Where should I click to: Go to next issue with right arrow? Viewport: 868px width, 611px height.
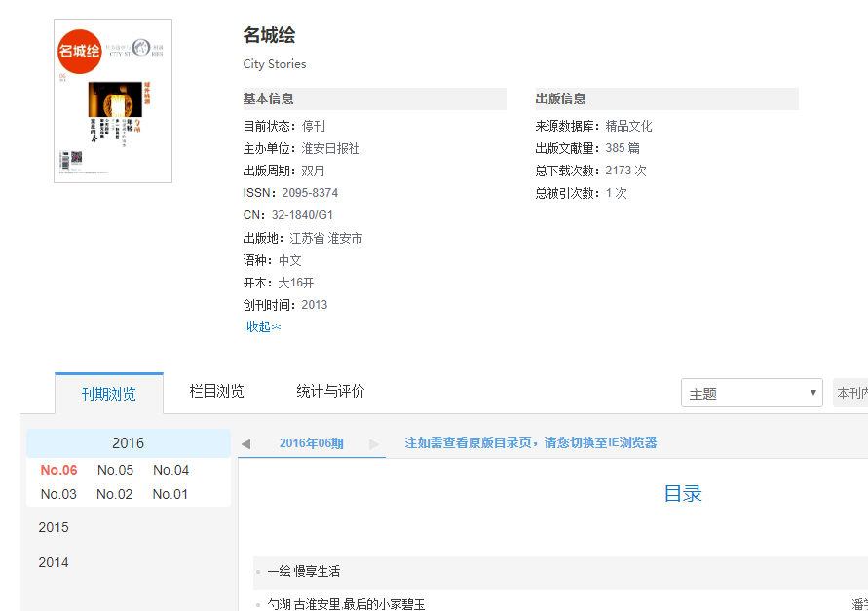point(374,444)
